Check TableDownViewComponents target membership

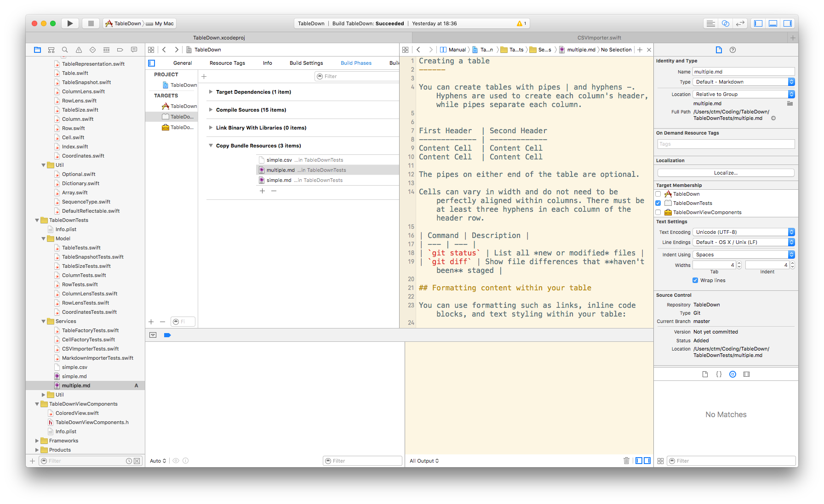(x=658, y=212)
